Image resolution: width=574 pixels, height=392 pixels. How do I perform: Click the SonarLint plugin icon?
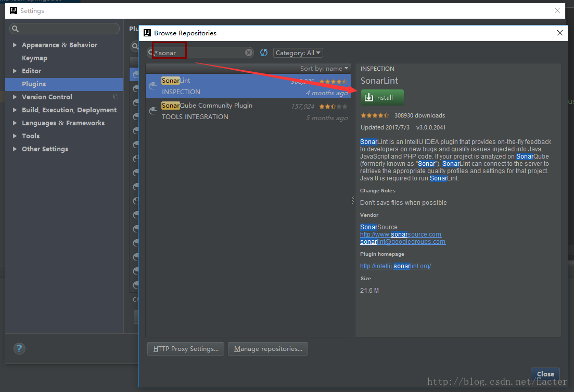tap(153, 86)
